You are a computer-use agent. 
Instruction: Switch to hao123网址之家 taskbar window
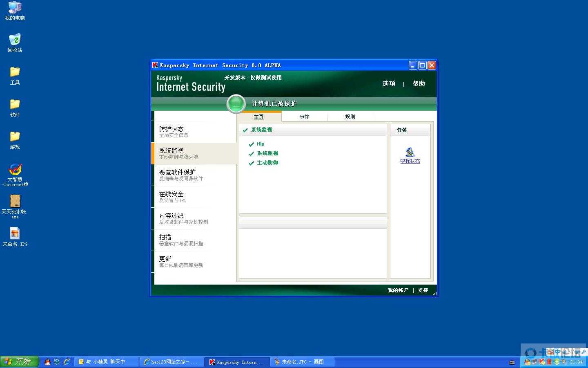pyautogui.click(x=171, y=362)
